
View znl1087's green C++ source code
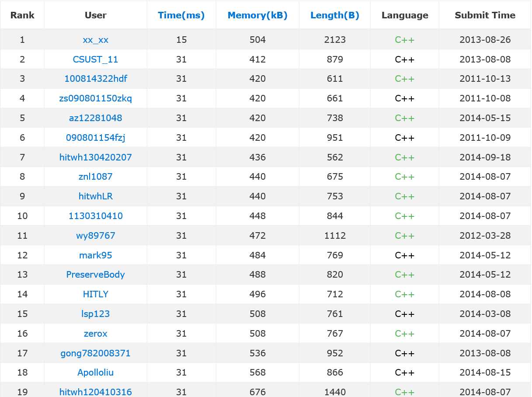tap(405, 177)
